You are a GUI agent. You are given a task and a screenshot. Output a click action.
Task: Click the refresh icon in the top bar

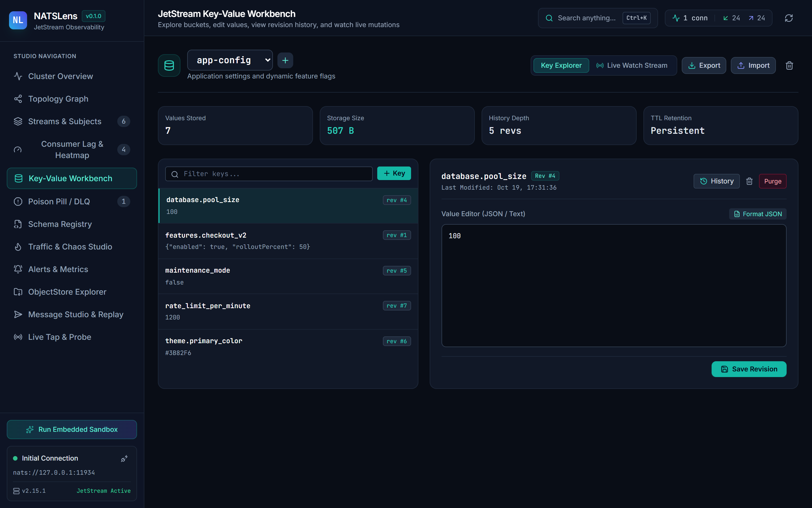coord(789,18)
